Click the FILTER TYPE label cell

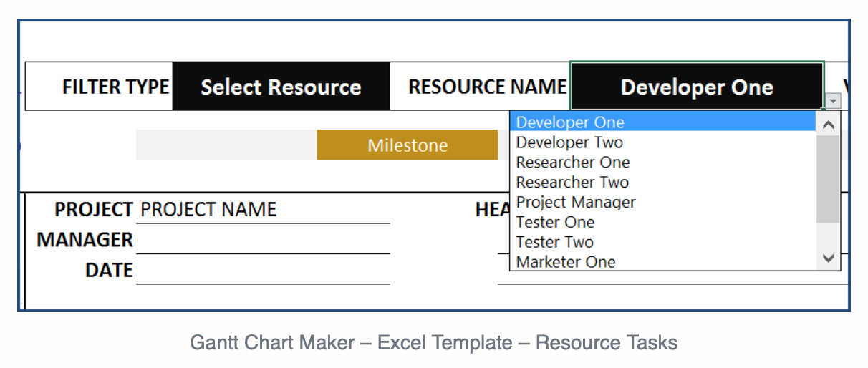pos(100,87)
